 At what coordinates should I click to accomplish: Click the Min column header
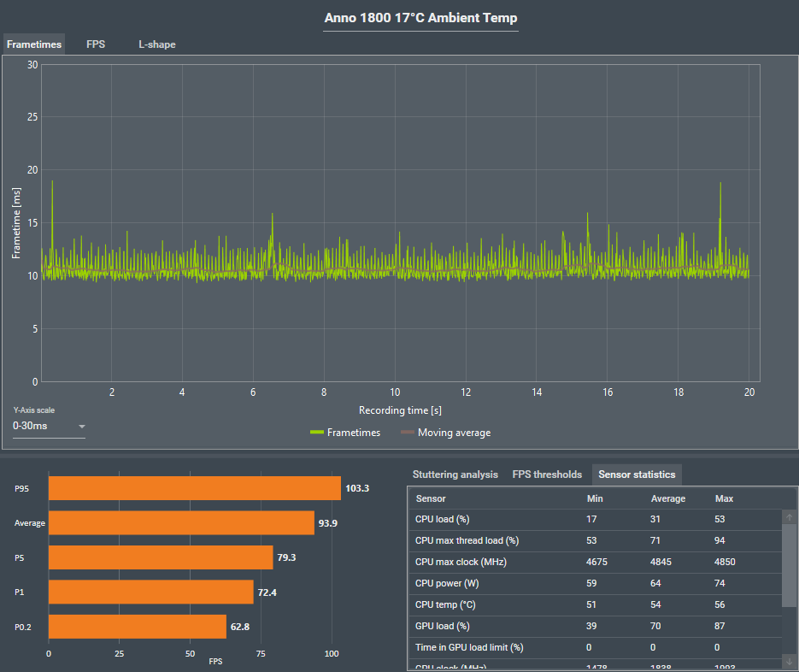pos(595,498)
